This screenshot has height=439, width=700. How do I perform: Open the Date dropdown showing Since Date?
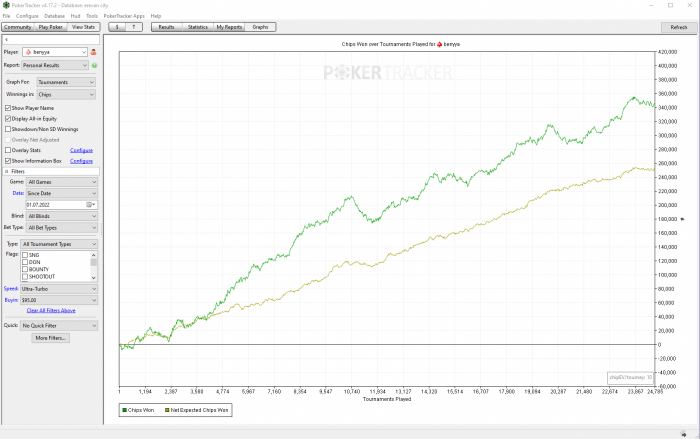pyautogui.click(x=62, y=193)
